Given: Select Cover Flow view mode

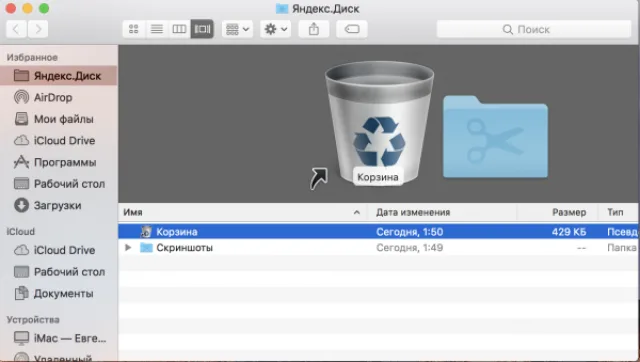Looking at the screenshot, I should click(x=202, y=29).
